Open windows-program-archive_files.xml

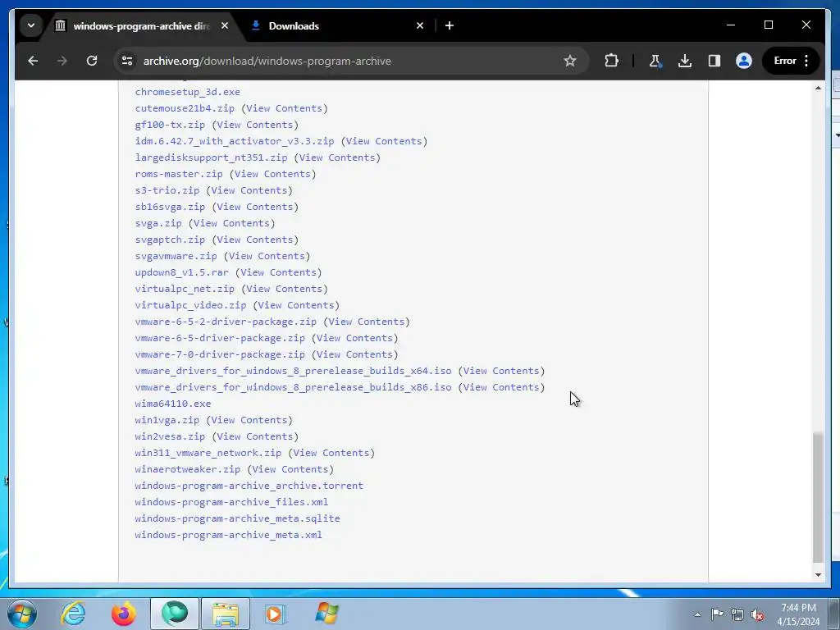[x=231, y=502]
